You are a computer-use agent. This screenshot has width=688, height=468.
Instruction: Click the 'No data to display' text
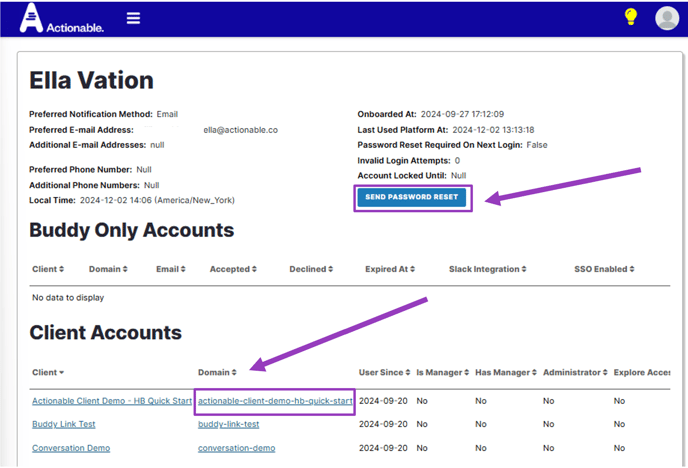pyautogui.click(x=68, y=297)
